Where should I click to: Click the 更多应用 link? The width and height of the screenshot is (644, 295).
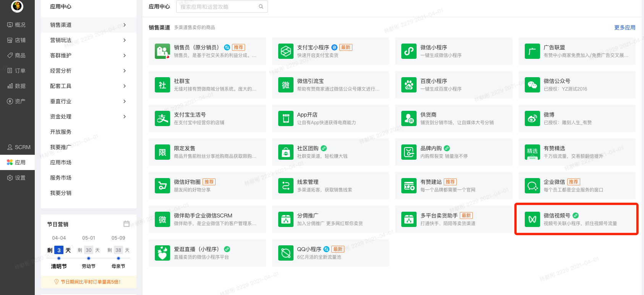click(625, 28)
